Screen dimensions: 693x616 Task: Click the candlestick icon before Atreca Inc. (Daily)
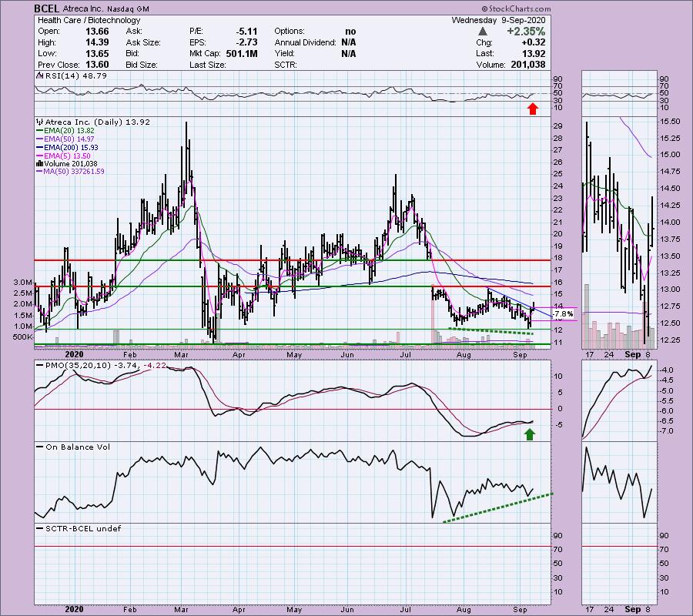(x=40, y=122)
